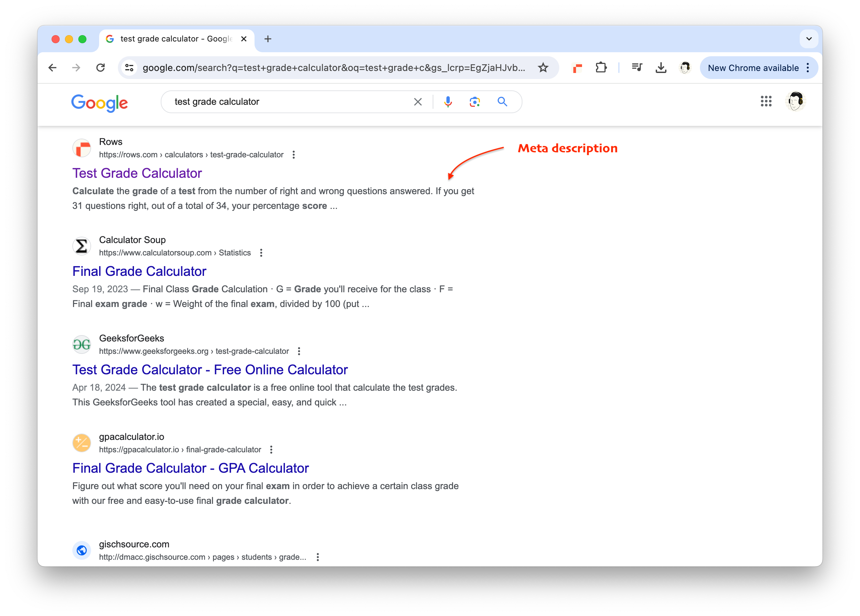Open more options for Calculator Soup result
Screen dimensions: 860x616
261,253
